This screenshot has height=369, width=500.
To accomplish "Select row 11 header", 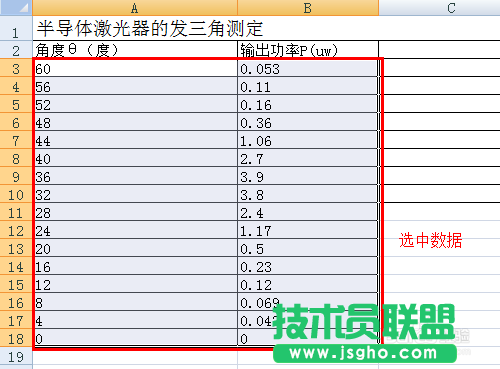I will pos(16,212).
